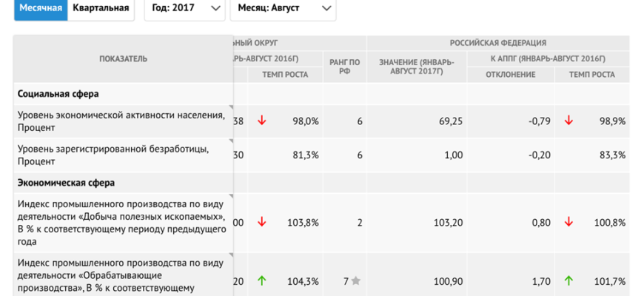Select the Российская Федерация header

pos(497,43)
